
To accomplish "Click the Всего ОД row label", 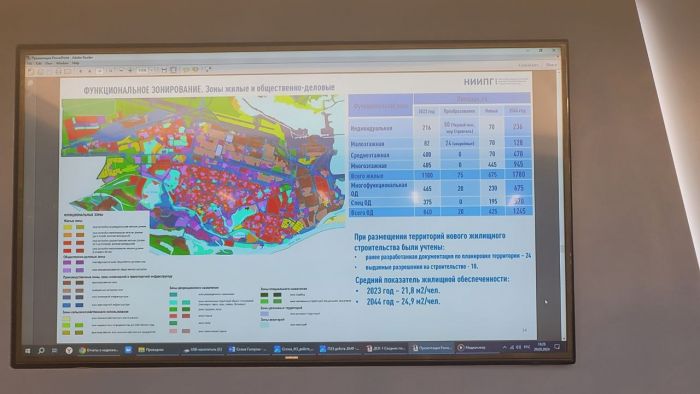I will [362, 213].
